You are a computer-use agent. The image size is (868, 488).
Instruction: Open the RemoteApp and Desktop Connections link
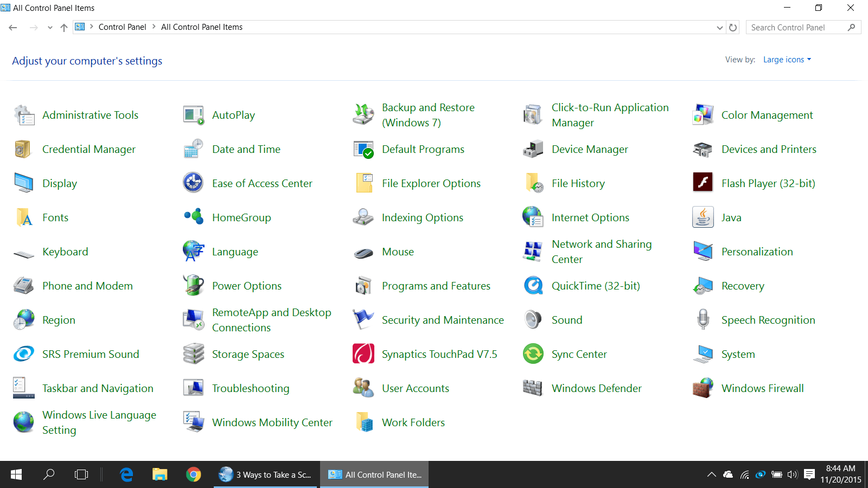272,320
